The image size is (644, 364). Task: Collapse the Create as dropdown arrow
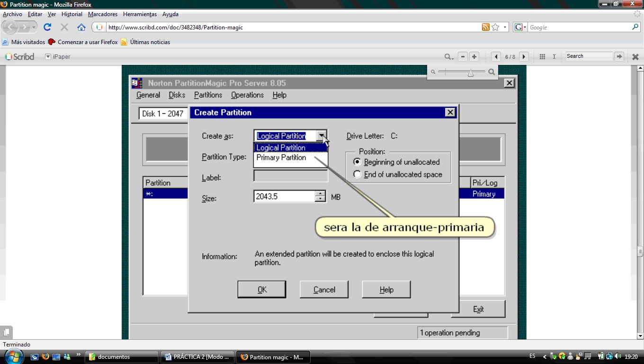coord(322,136)
